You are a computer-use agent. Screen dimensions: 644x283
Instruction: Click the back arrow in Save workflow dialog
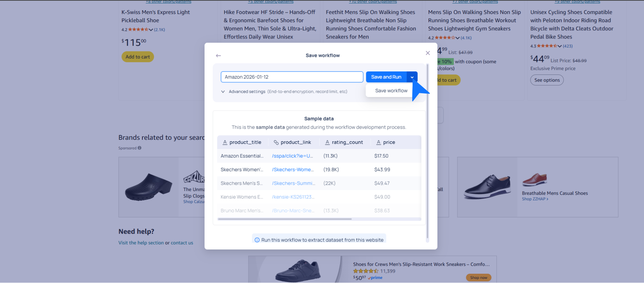click(x=219, y=55)
